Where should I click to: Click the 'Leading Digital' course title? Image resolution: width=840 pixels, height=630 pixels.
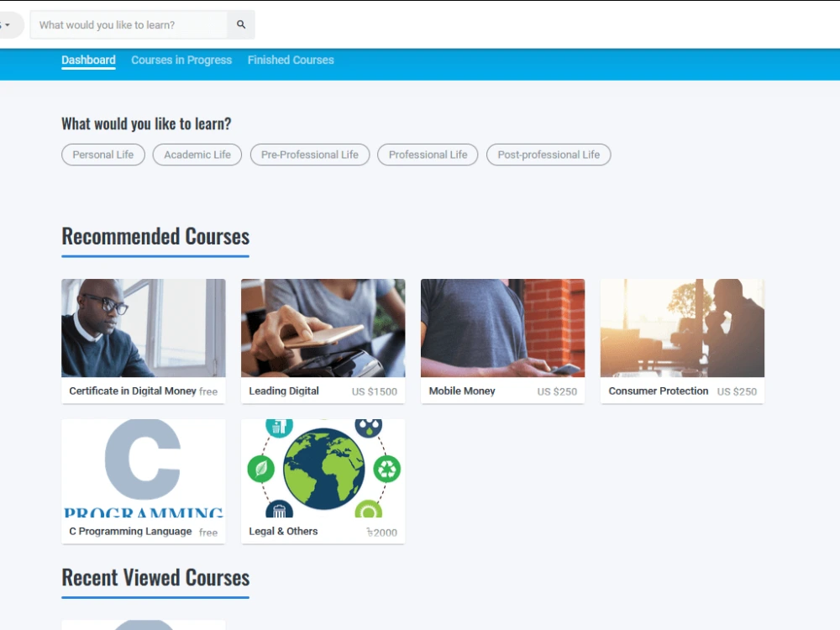(284, 391)
